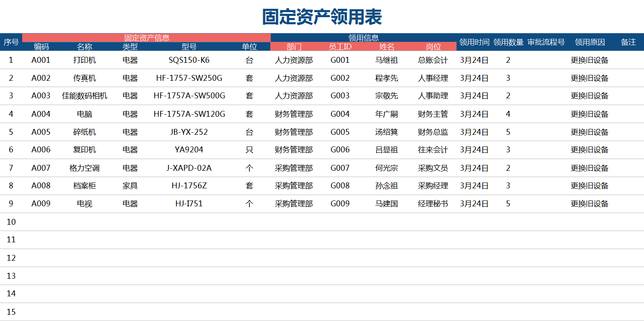The height and width of the screenshot is (321, 644).
Task: Select model cell JB-YX-252
Action: (189, 132)
